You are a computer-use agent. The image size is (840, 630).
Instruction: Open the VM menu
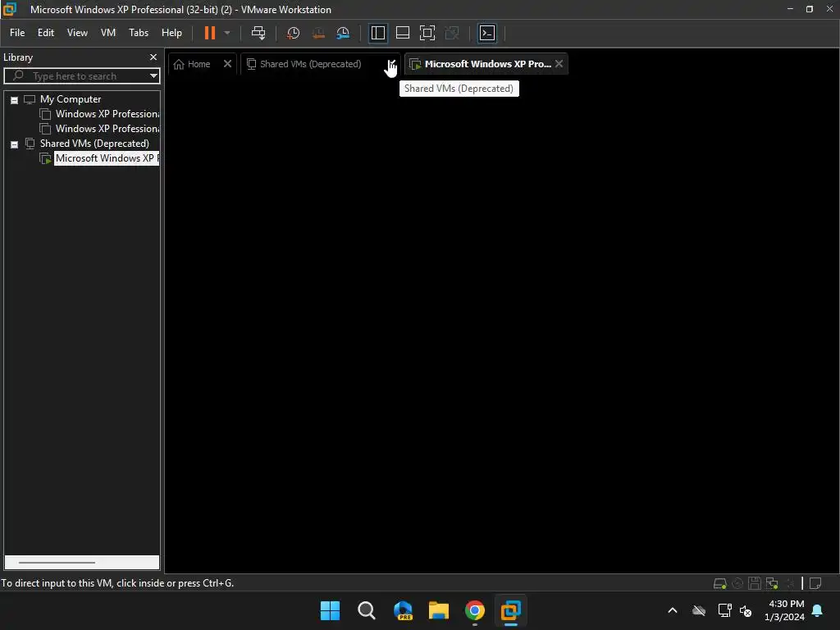pyautogui.click(x=108, y=33)
